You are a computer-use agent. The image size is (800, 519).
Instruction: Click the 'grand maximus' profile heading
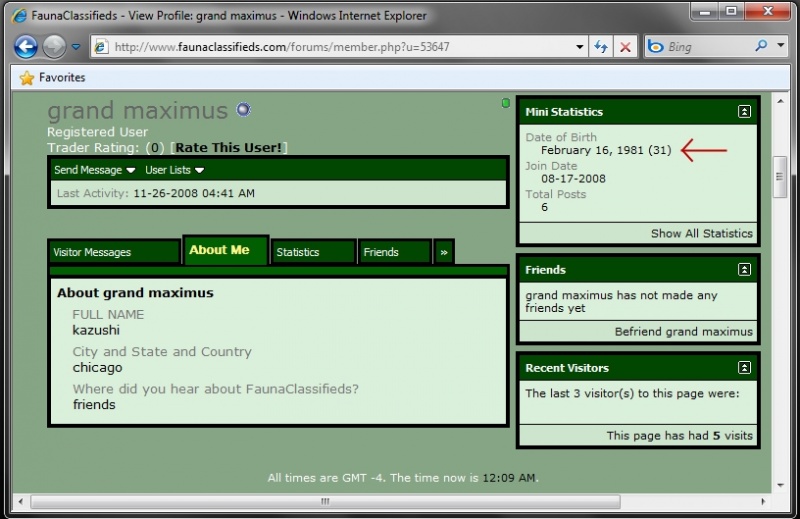[x=137, y=111]
